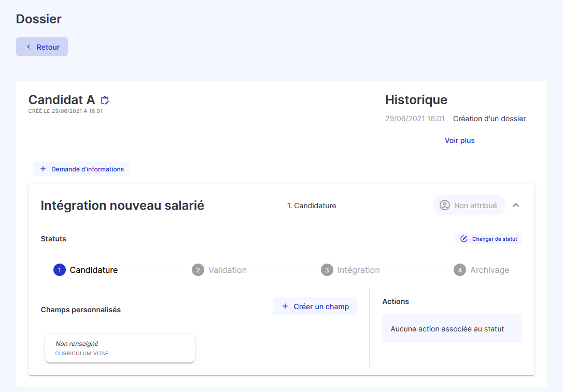Click the progress line between Validation and Intégration
The image size is (563, 392).
tap(285, 270)
